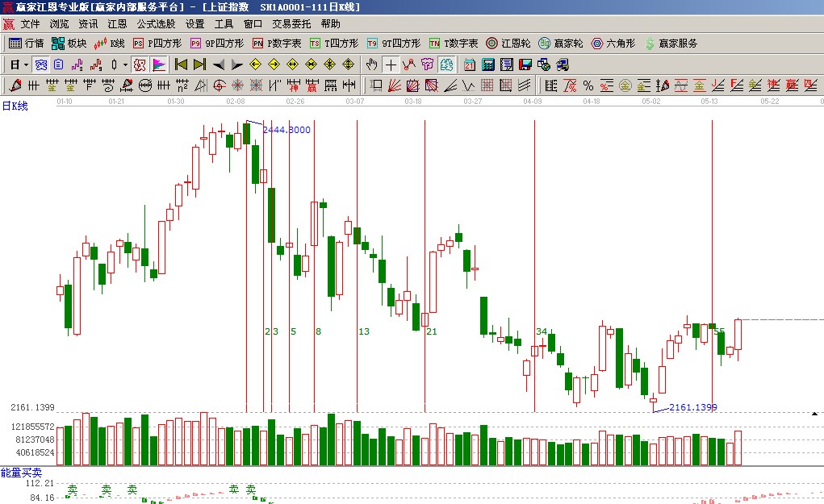Open the 六角形 hexagon tool

(613, 44)
